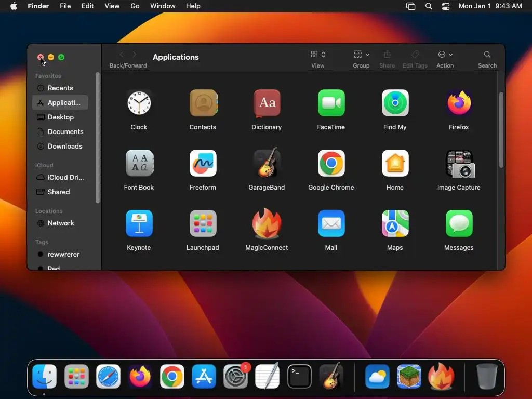Launch Firefox from the Dock
This screenshot has height=399, width=532.
click(140, 377)
